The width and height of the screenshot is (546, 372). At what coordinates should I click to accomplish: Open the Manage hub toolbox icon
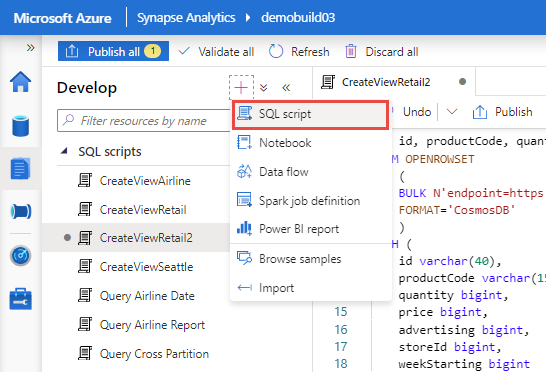[21, 299]
